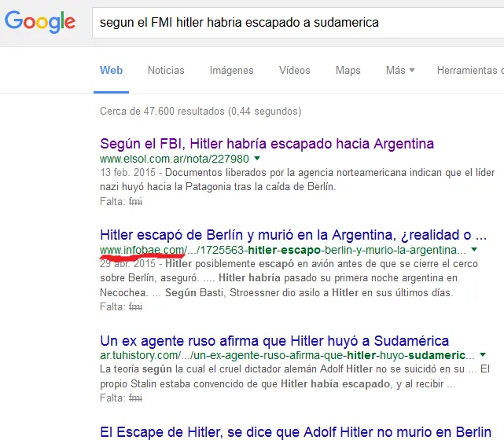Click the www.elsol.com.ar/nota/227980 URL text
The width and height of the screenshot is (504, 440).
[175, 159]
